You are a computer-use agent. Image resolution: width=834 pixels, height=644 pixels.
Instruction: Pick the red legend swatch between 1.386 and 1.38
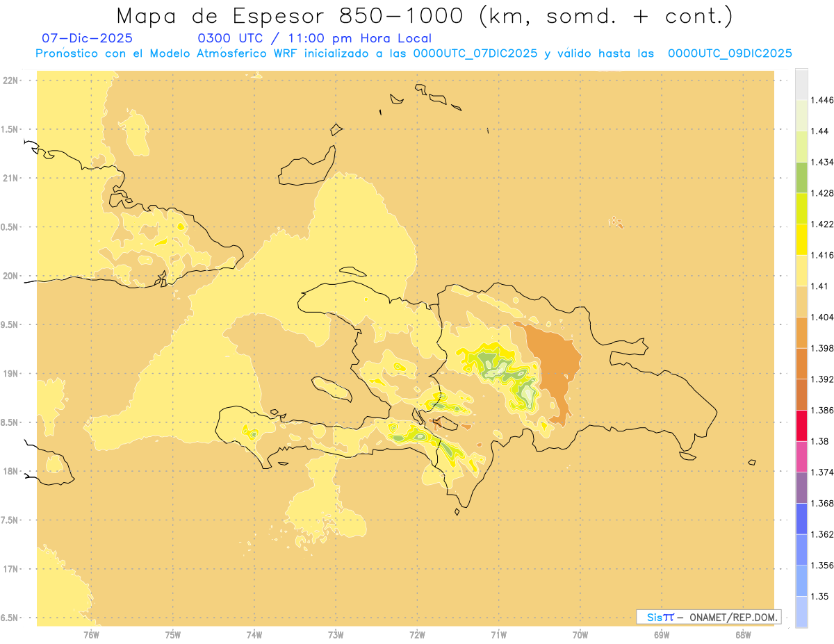coord(801,425)
